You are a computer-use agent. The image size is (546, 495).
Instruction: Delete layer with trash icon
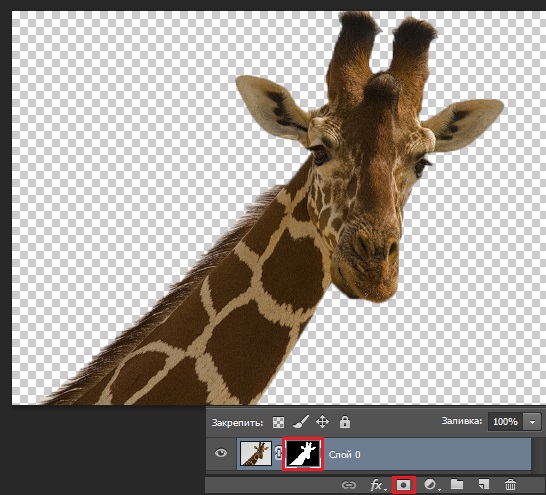pyautogui.click(x=510, y=485)
